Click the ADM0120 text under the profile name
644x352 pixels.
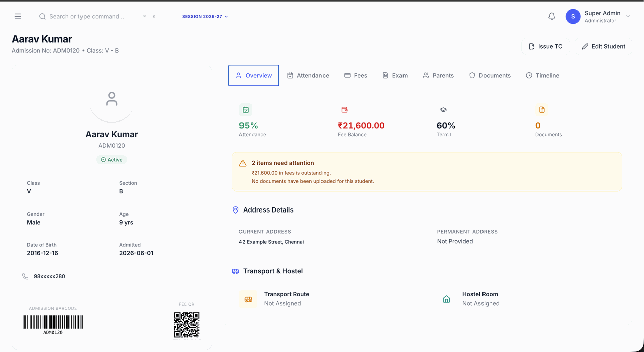(112, 146)
